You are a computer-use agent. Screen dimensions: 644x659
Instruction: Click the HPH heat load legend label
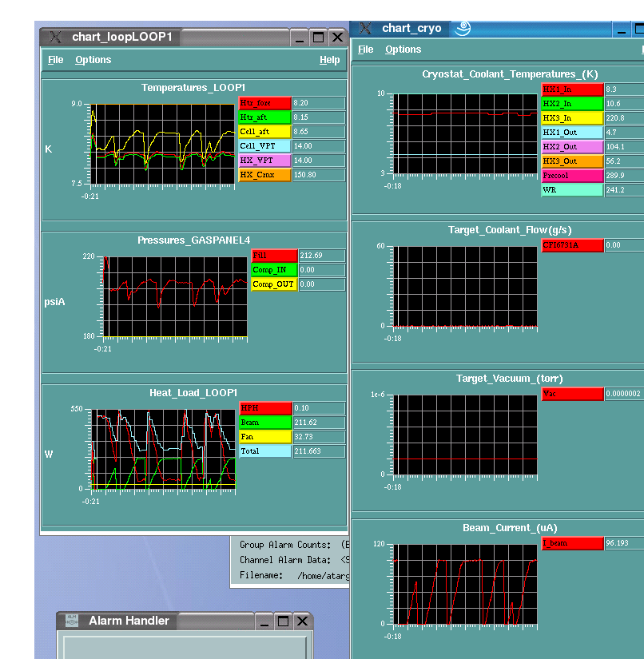[266, 408]
